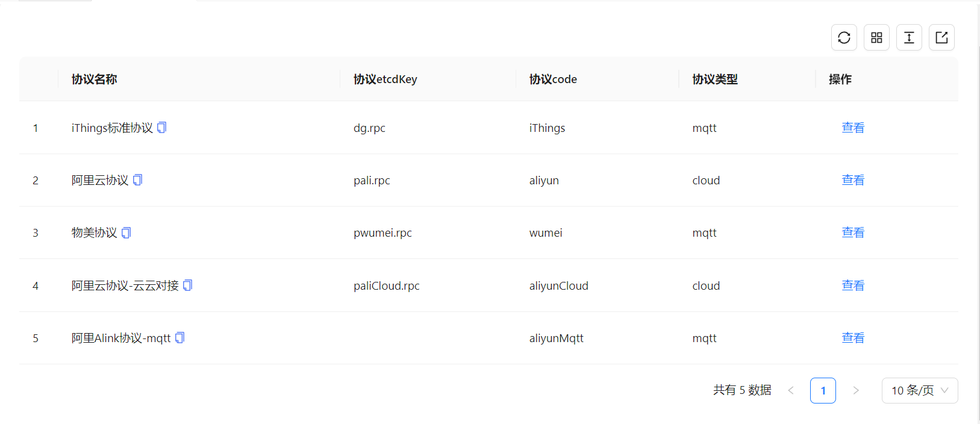The width and height of the screenshot is (980, 424).
Task: Open the 10 条/页 page size dropdown
Action: [x=919, y=390]
